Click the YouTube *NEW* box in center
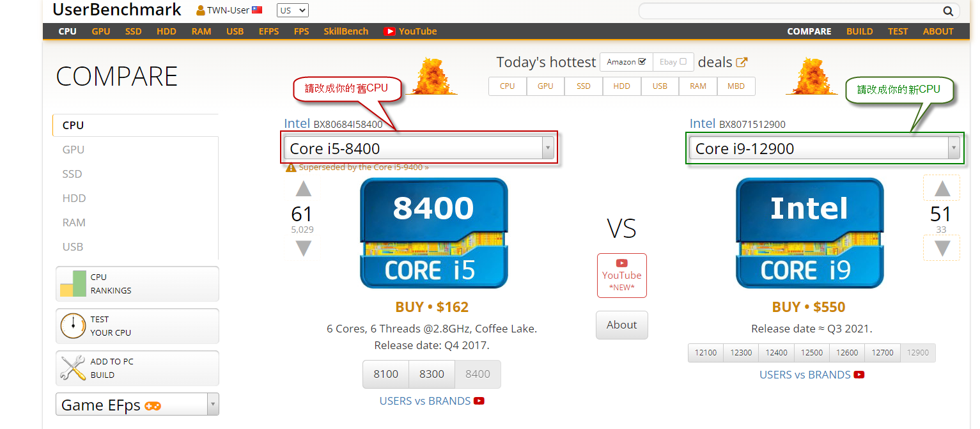 [x=622, y=276]
